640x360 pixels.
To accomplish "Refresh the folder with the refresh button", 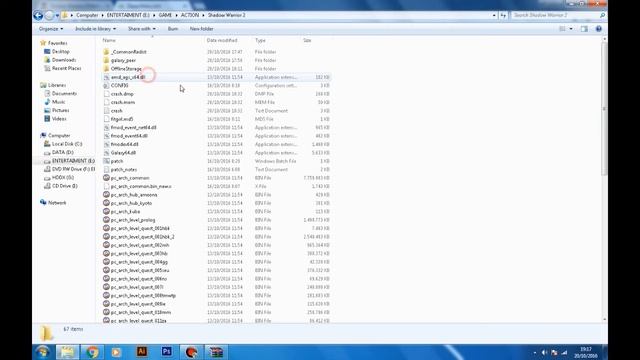I will click(503, 15).
